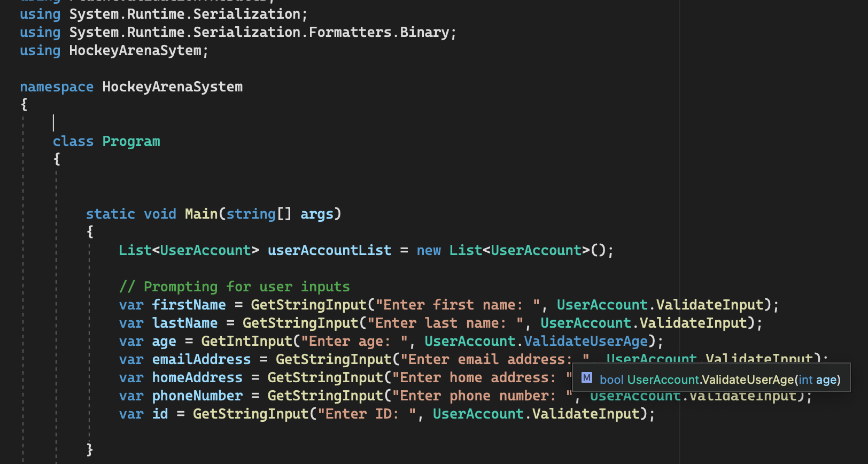
Task: Click the 'GetIntInput' method call
Action: tap(247, 342)
